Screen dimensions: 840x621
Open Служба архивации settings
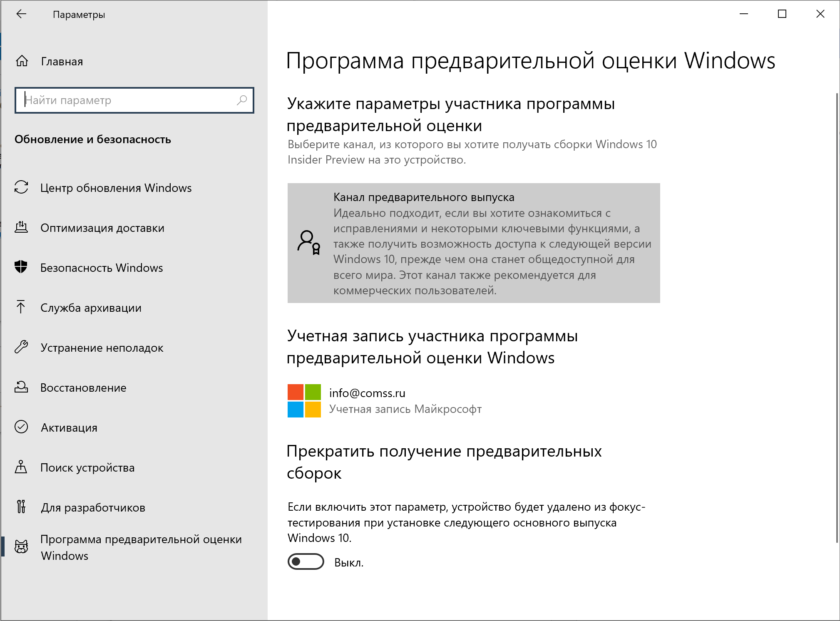[x=91, y=308]
